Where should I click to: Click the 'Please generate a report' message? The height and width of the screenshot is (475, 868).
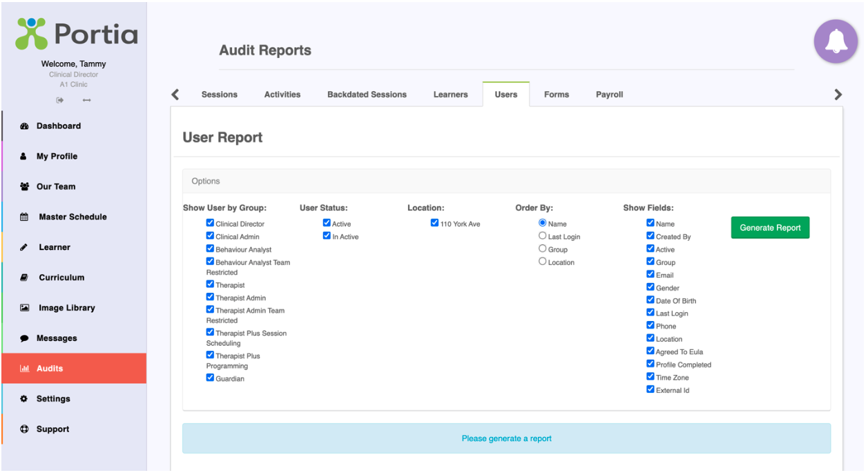click(x=506, y=438)
